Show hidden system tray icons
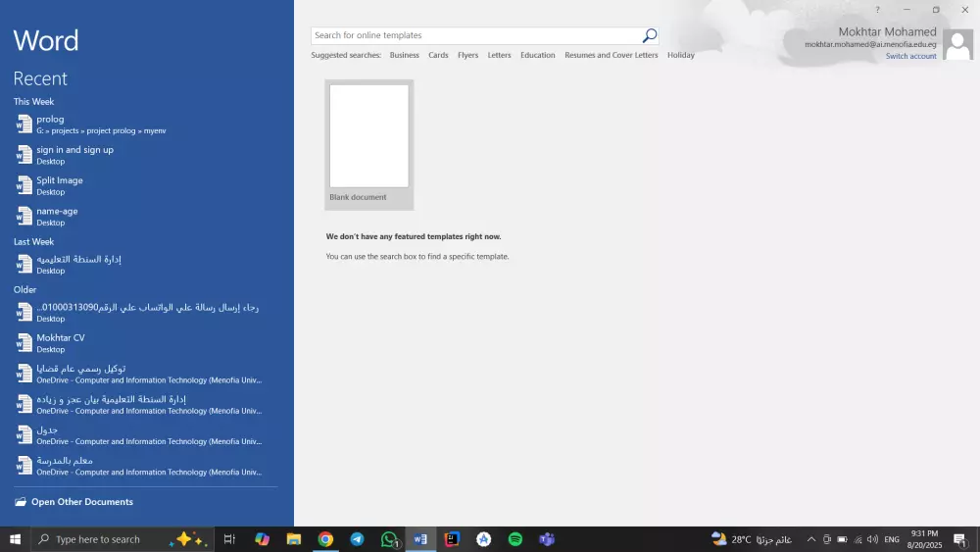The image size is (980, 552). tap(811, 539)
